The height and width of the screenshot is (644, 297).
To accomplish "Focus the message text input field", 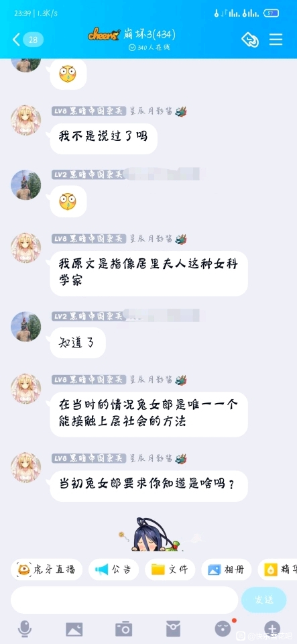I will pyautogui.click(x=124, y=600).
